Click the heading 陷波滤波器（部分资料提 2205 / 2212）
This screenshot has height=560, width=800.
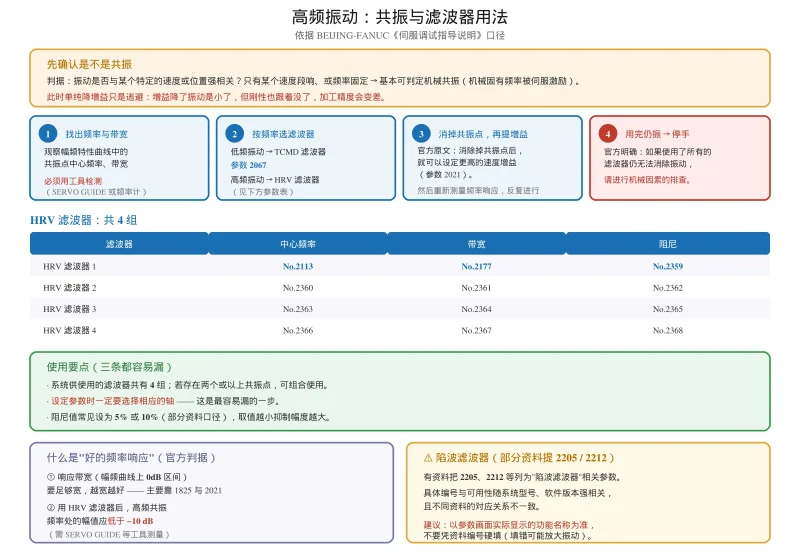click(x=525, y=457)
